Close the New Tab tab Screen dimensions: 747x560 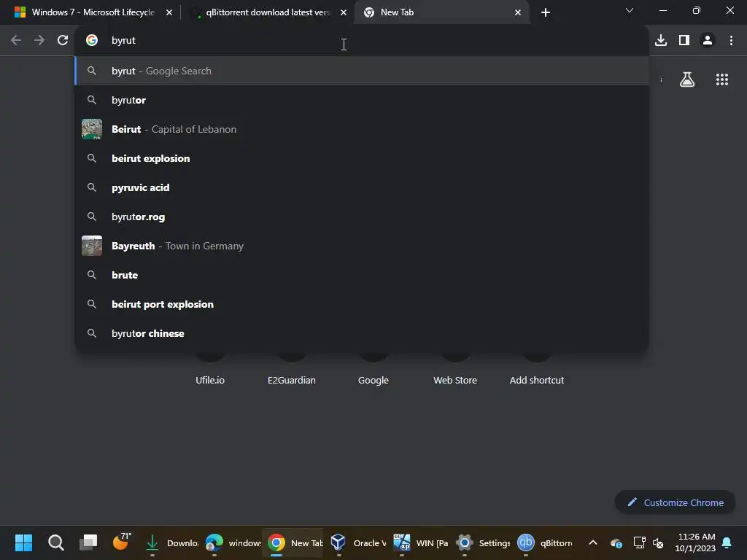pos(518,12)
